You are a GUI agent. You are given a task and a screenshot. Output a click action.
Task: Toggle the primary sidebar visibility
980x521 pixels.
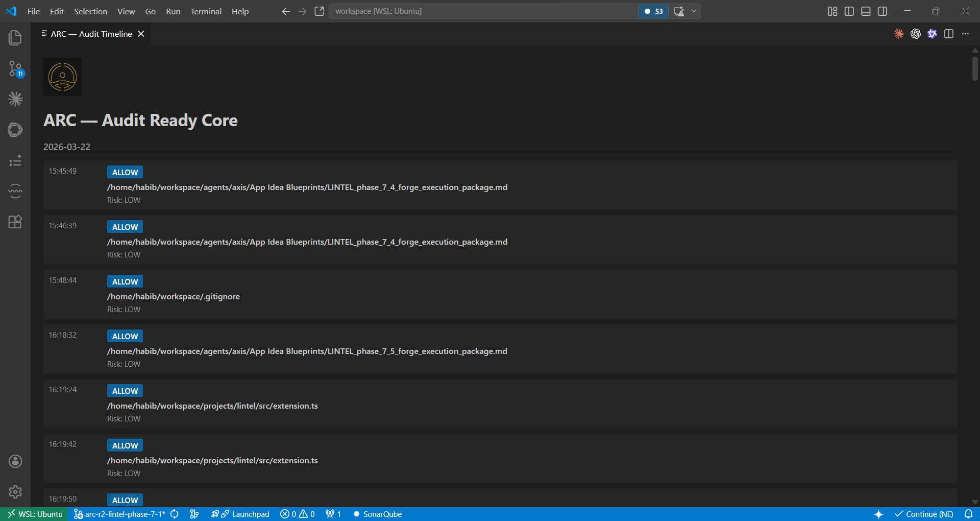click(x=849, y=11)
